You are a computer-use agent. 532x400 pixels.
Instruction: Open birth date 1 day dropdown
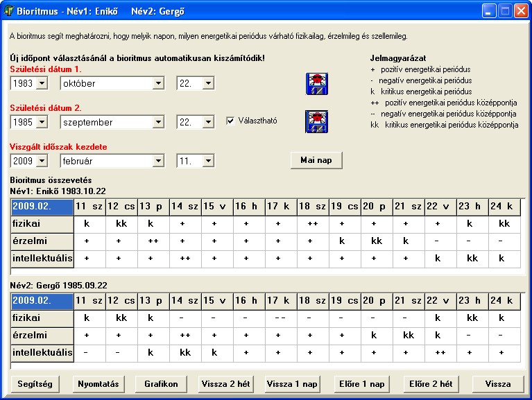coord(208,83)
